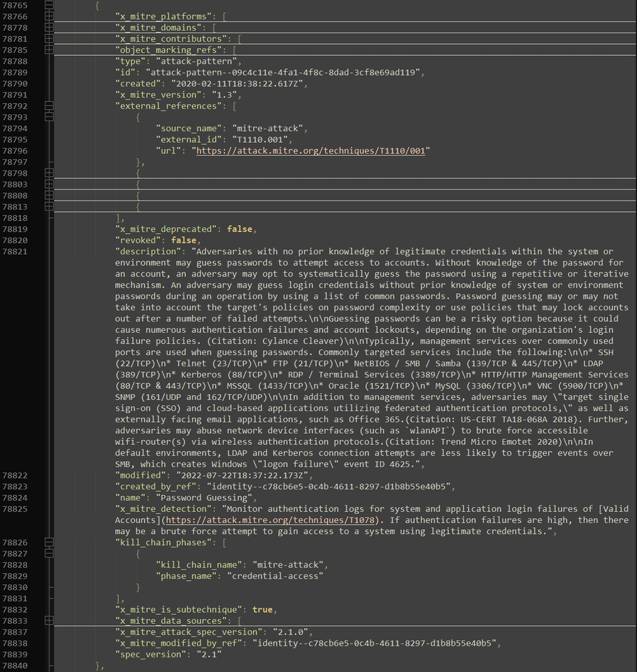Expand the x_mitre_platforms folded array
Viewport: 637px width, 672px height.
tap(47, 16)
